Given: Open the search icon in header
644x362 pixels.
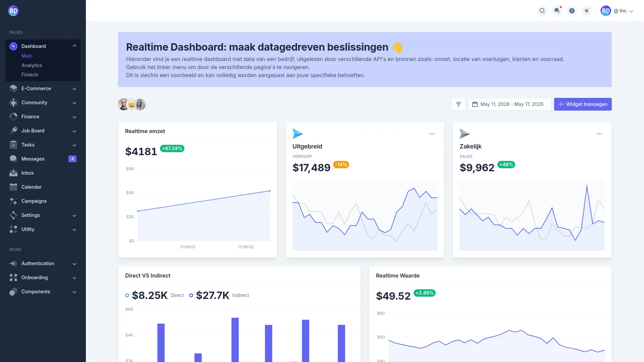Looking at the screenshot, I should tap(542, 11).
